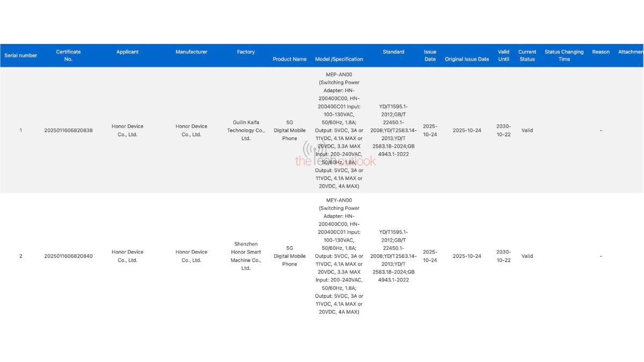Viewport: 644px width, 362px height.
Task: Select the Guilin Kaifa Technology factory cell
Action: [x=246, y=130]
